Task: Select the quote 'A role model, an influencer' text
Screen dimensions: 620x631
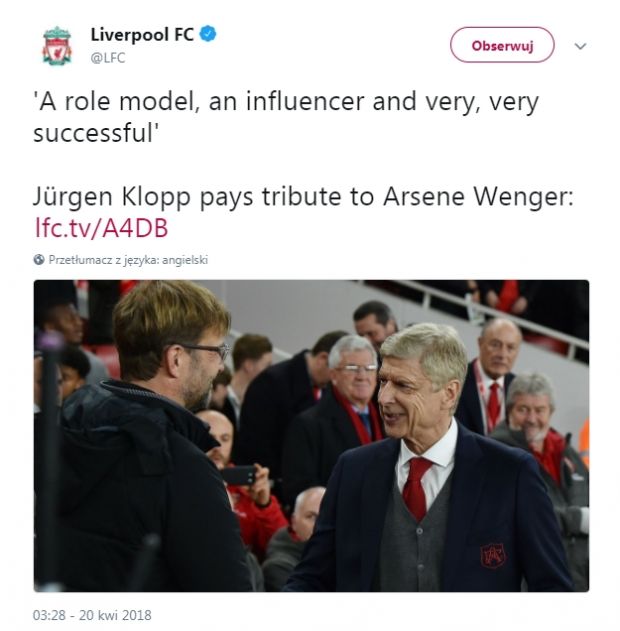Action: (199, 101)
